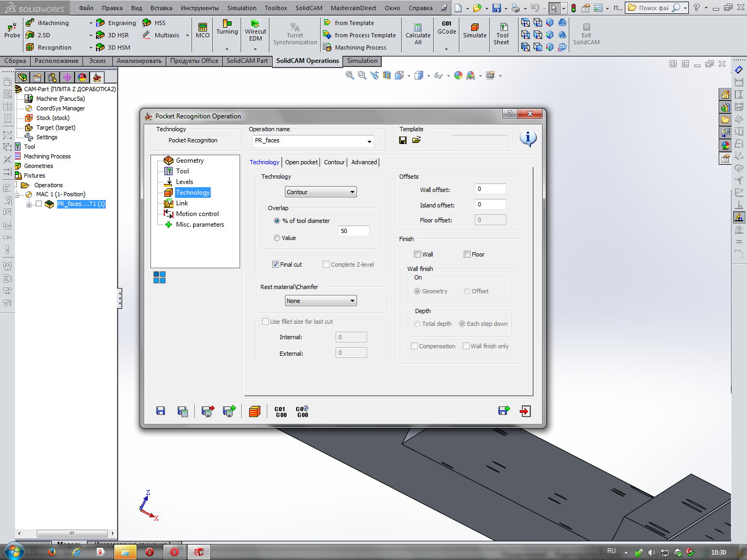Open the Rest material\Chamfer dropdown
The image size is (747, 560).
coord(321,301)
